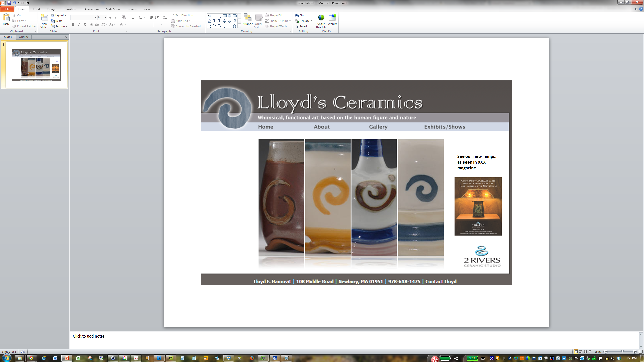Open the Select dropdown
The width and height of the screenshot is (644, 362).
coord(302,26)
